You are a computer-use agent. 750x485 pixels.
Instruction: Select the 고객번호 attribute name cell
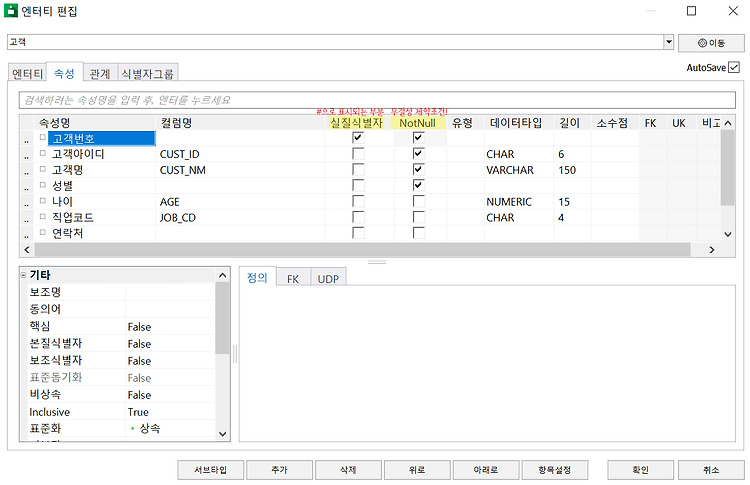point(101,138)
